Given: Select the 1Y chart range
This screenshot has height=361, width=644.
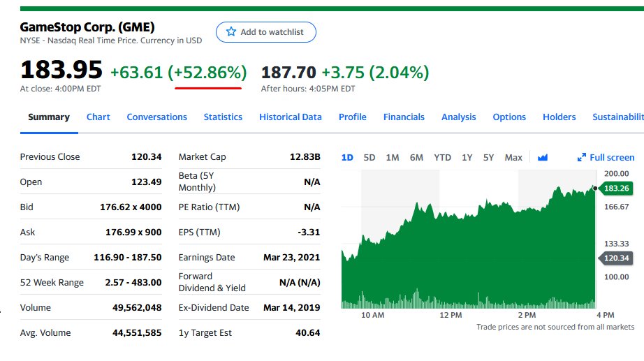Looking at the screenshot, I should click(x=467, y=158).
